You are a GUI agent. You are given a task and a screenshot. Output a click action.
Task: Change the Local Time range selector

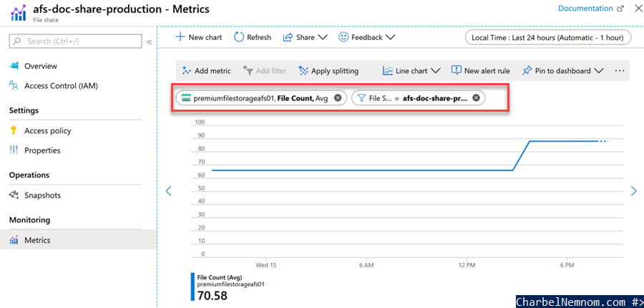coord(548,37)
